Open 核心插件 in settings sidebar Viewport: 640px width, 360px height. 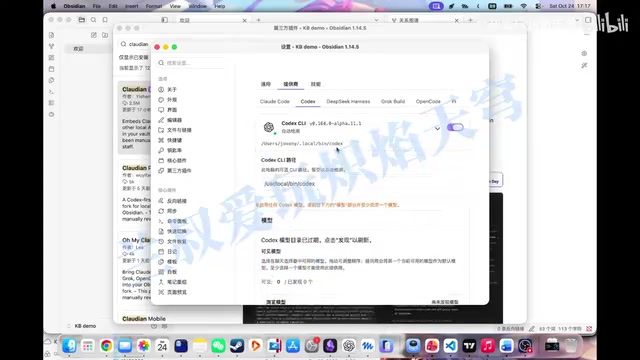tap(176, 160)
